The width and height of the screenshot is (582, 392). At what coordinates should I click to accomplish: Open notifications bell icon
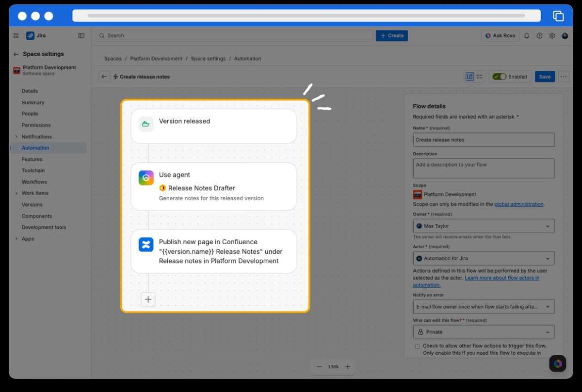[x=527, y=36]
